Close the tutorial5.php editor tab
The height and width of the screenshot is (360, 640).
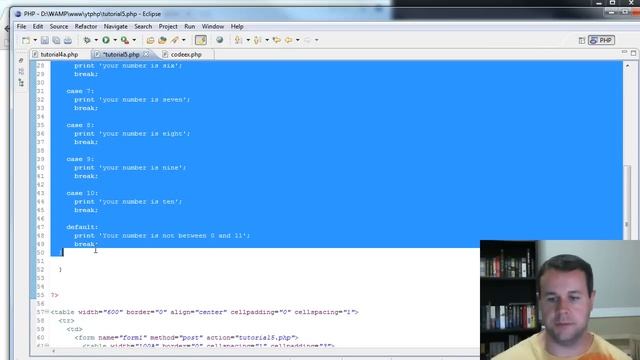click(146, 54)
